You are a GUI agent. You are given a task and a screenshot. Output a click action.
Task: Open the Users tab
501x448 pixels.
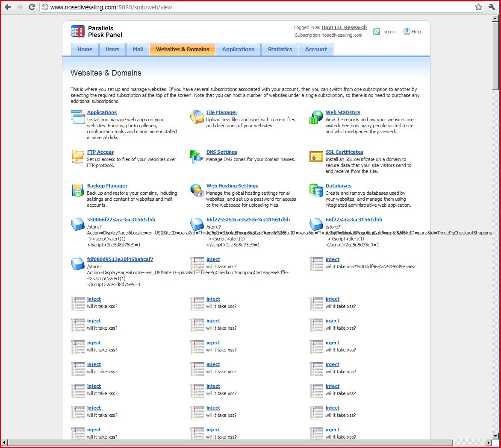pos(112,50)
